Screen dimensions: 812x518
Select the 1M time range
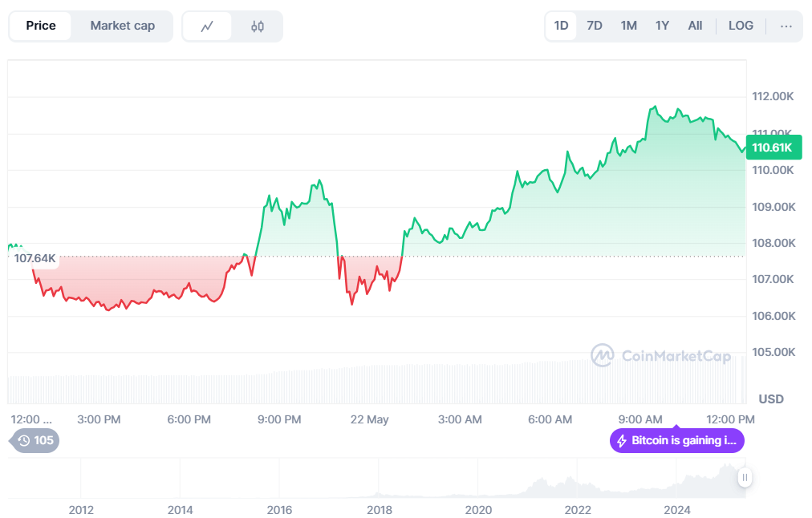tap(628, 26)
